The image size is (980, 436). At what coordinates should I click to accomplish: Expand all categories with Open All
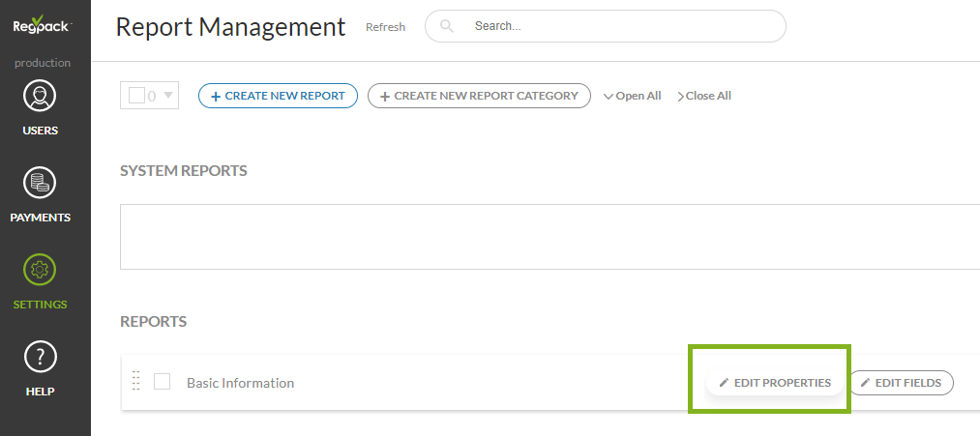point(632,96)
